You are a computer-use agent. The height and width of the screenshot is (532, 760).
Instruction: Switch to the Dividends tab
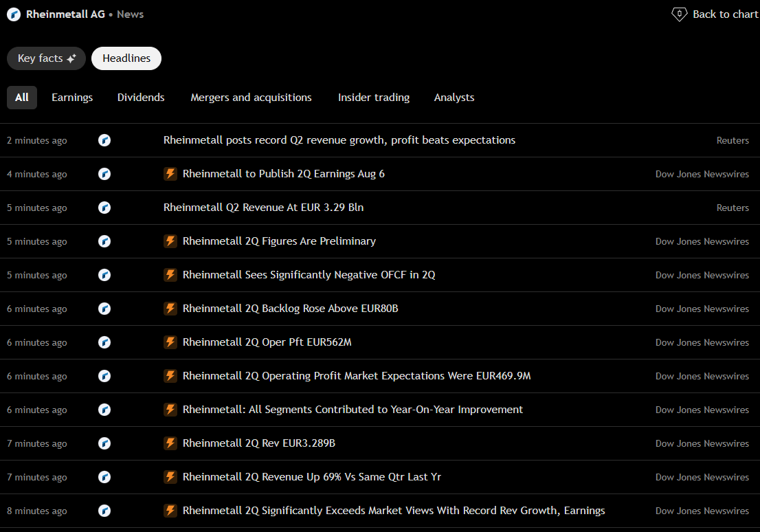pos(141,98)
